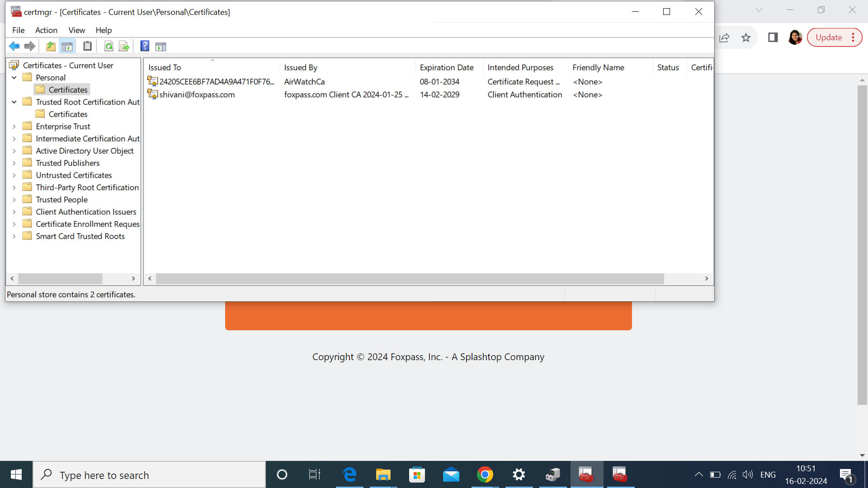
Task: Click the Export Certificate icon
Action: pos(124,47)
